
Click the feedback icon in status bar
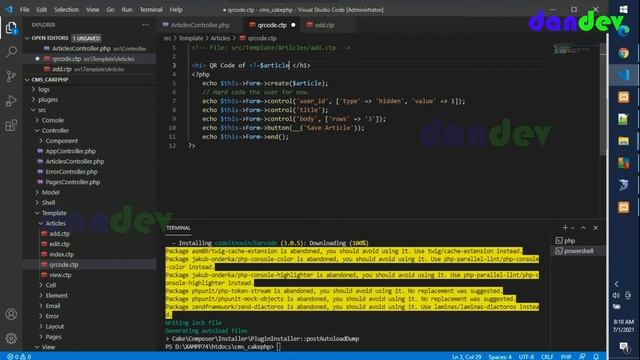point(582,357)
